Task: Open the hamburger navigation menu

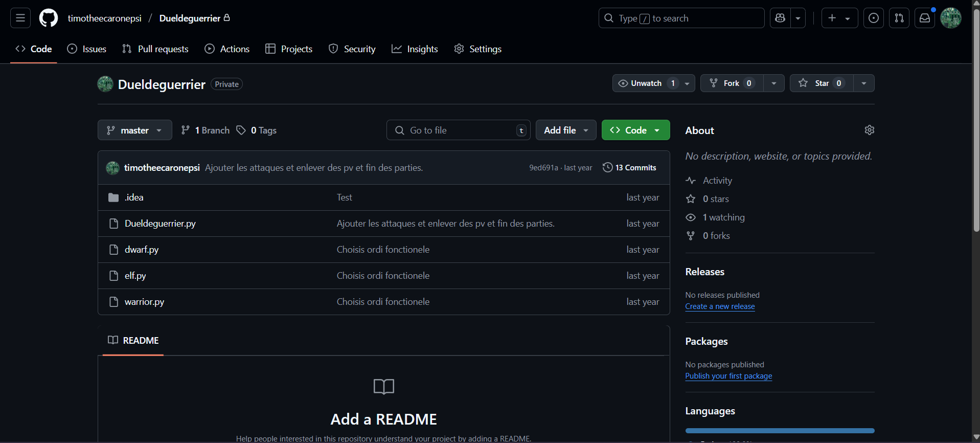Action: pyautogui.click(x=20, y=18)
